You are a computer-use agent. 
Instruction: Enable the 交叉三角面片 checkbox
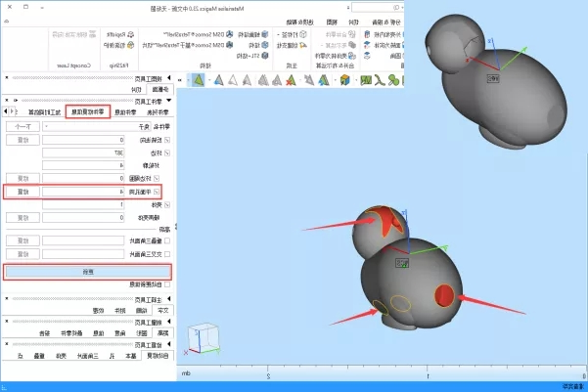[167, 254]
